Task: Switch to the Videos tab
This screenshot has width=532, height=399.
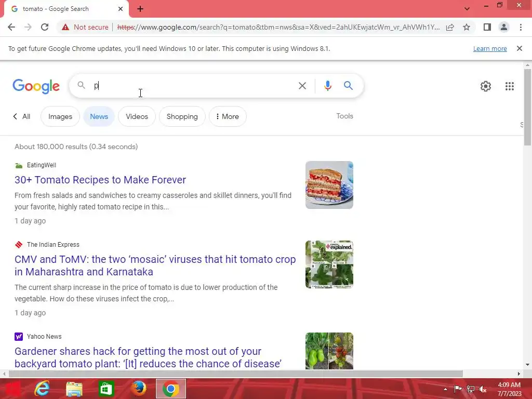Action: (x=137, y=116)
